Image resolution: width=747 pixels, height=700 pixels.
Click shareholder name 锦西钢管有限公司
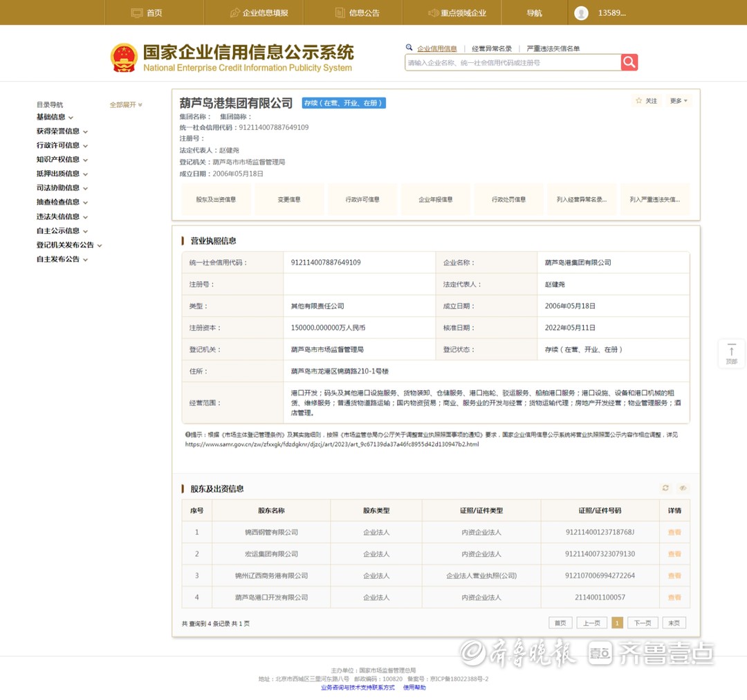pos(272,533)
